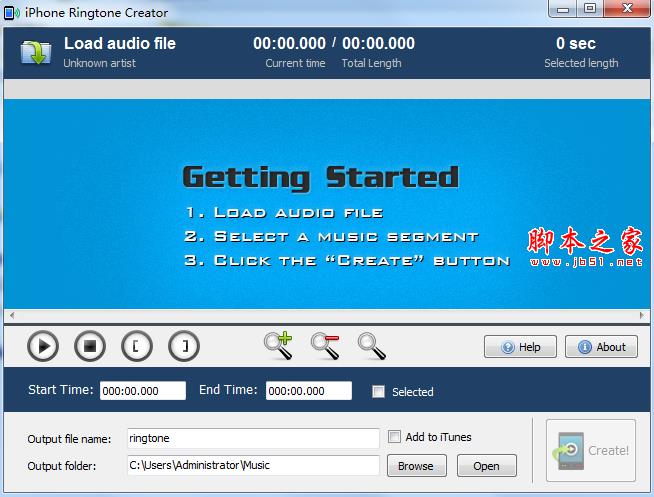Open the output folder
654x497 pixels.
point(487,466)
